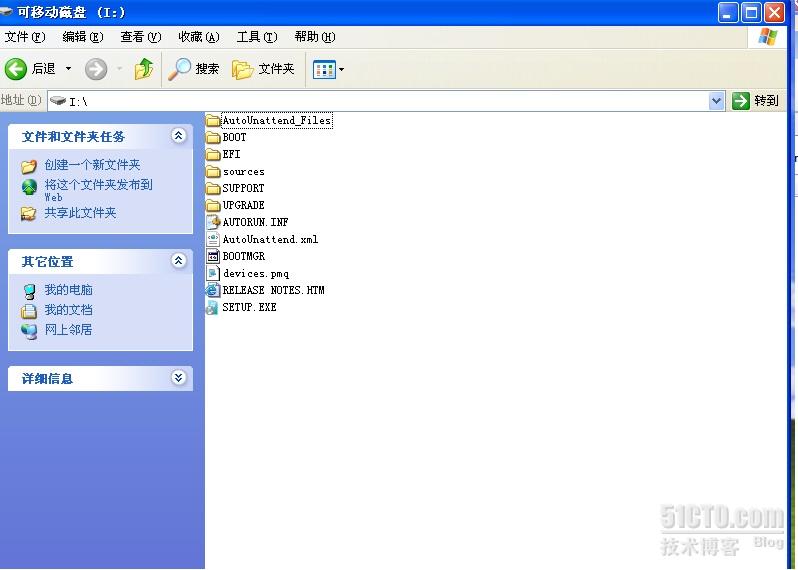Select the file name BOOTMGR
This screenshot has height=570, width=798.
(x=244, y=256)
